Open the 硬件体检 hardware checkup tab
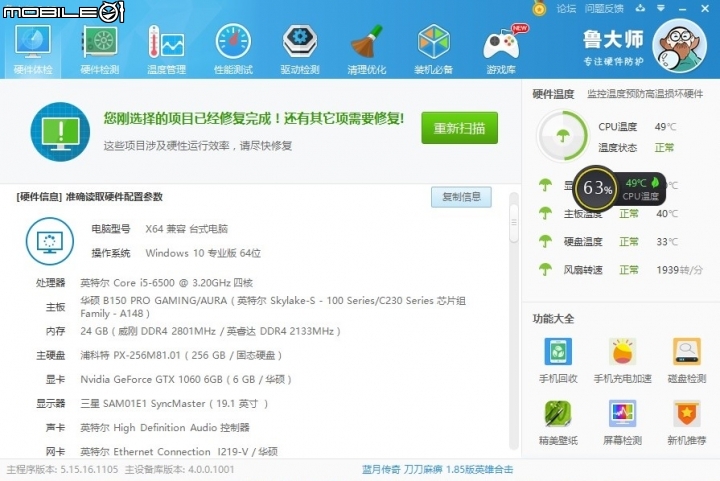720x481 pixels. tap(33, 50)
